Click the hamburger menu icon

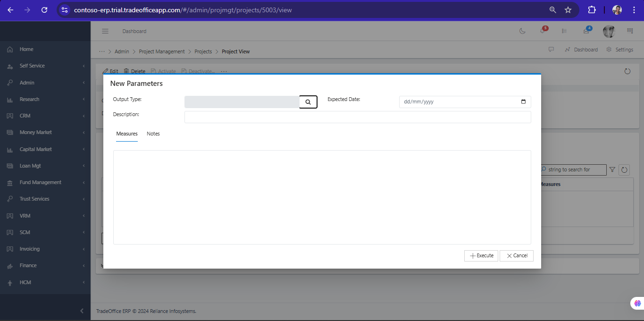click(105, 31)
